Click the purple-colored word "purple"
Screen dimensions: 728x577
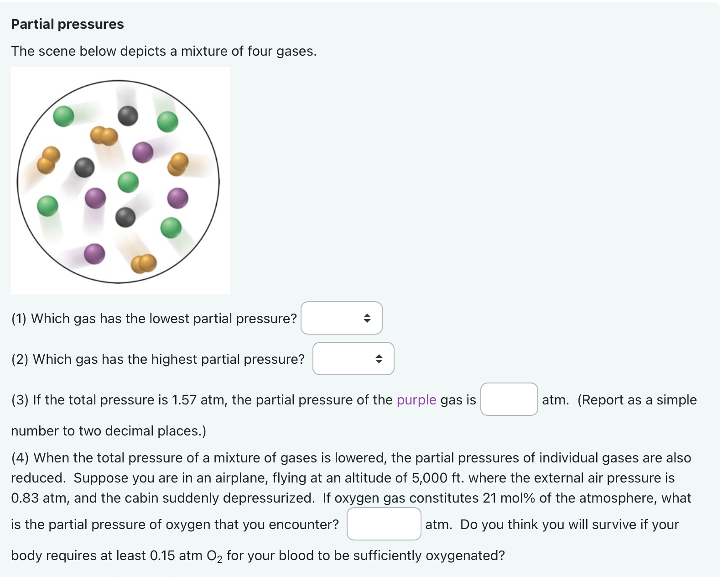pos(416,400)
